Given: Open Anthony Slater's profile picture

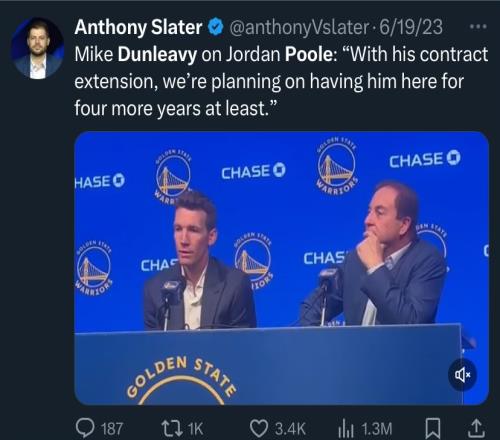Looking at the screenshot, I should click(x=37, y=49).
